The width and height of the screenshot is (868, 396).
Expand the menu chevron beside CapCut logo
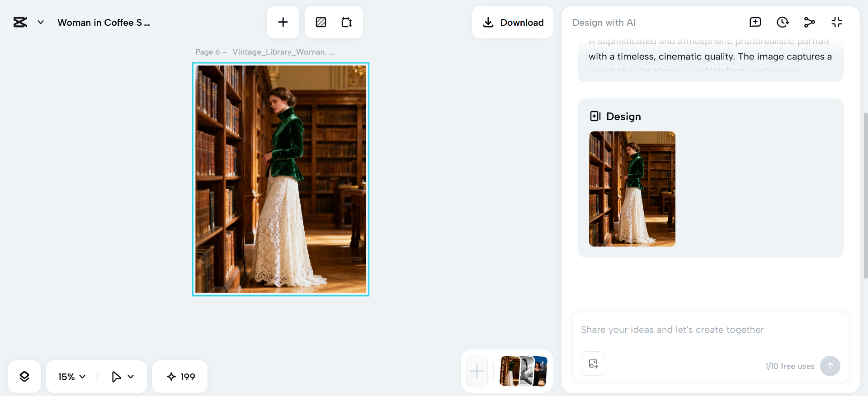pos(41,22)
